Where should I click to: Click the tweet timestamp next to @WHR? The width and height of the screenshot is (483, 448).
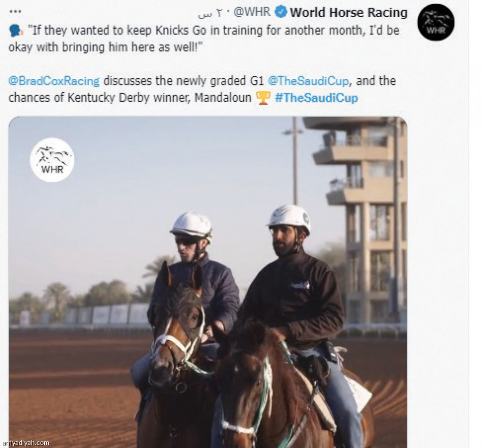210,13
